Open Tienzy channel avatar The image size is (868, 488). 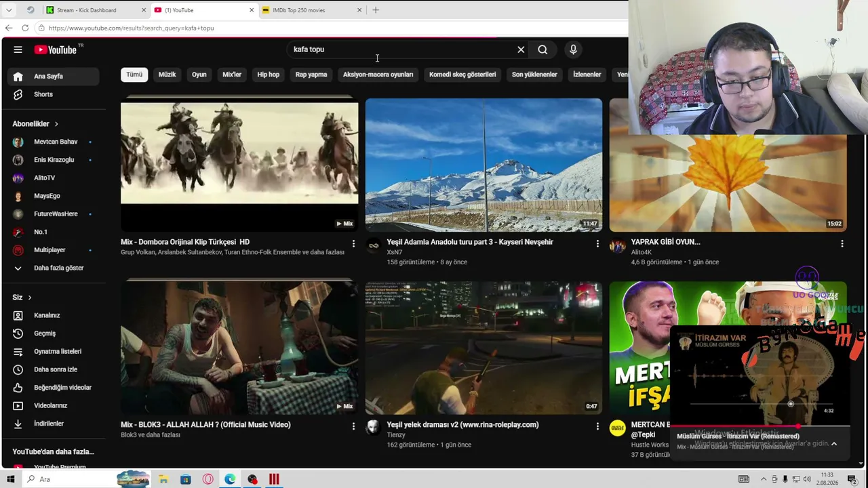(x=373, y=428)
